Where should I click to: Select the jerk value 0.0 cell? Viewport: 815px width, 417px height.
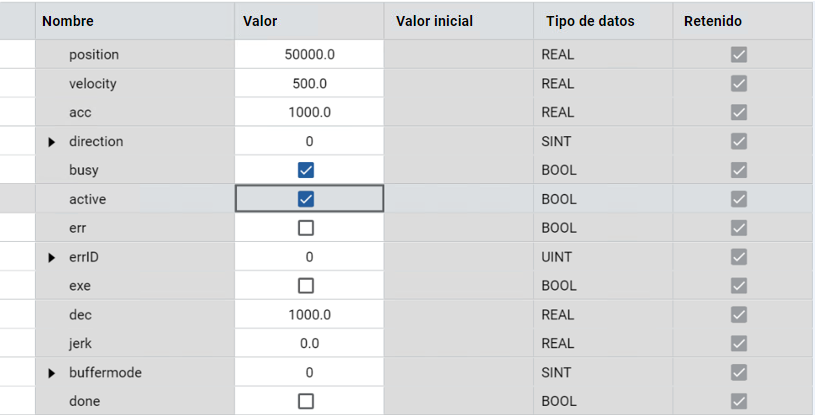point(309,343)
